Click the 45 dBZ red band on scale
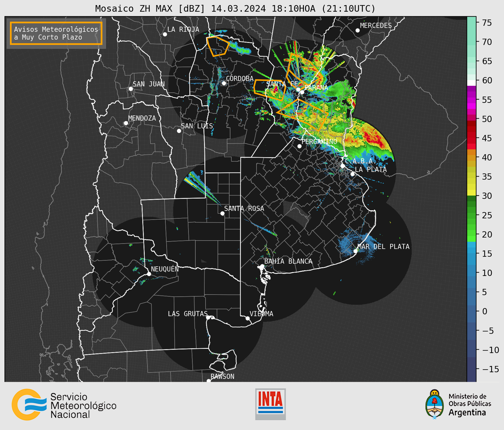The height and width of the screenshot is (430, 504). point(471,138)
